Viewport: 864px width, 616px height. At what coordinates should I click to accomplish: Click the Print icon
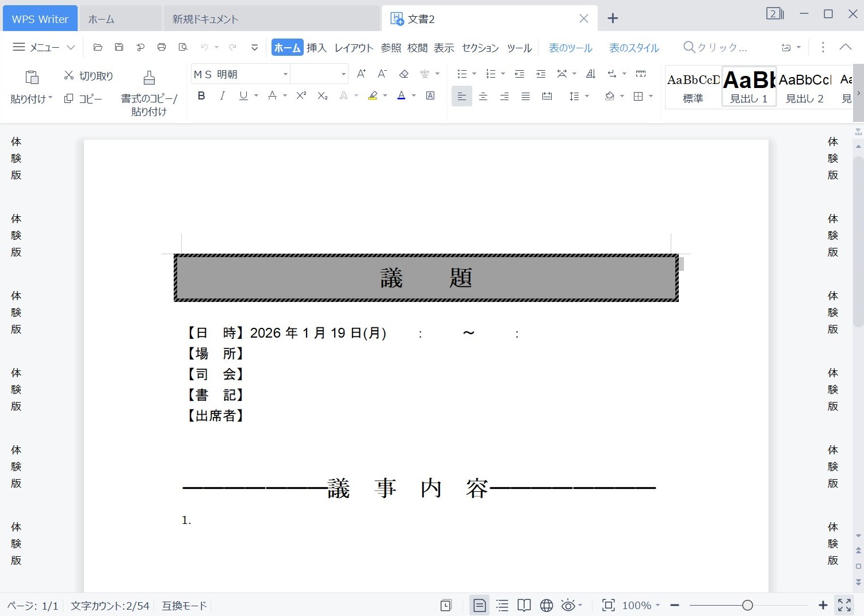click(162, 47)
